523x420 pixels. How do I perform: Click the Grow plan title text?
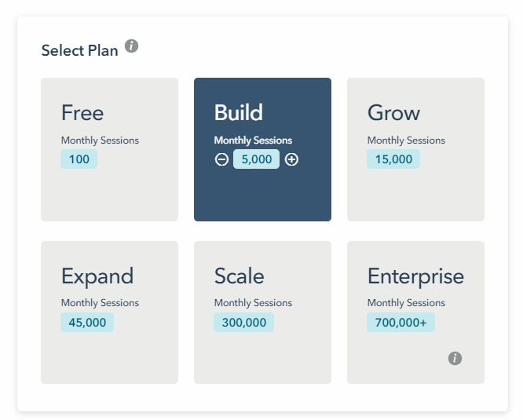click(x=393, y=113)
